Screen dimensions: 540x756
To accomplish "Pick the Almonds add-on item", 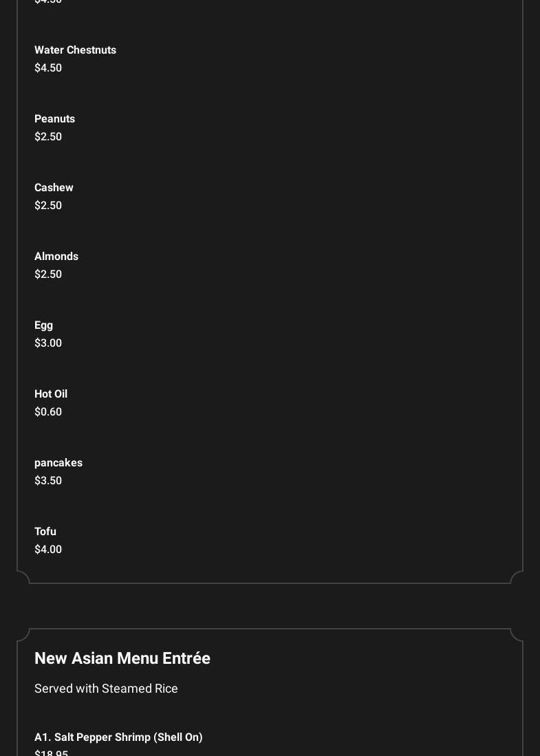I will 56,257.
